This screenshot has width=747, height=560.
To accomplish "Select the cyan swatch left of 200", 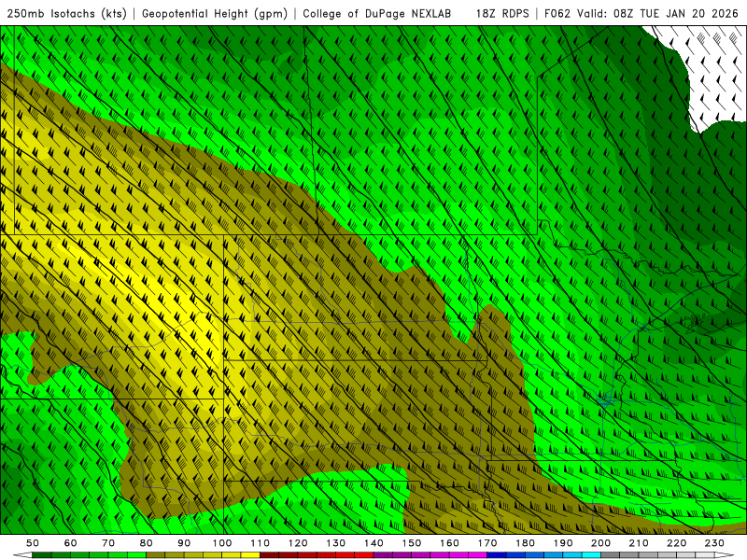I will coord(592,555).
